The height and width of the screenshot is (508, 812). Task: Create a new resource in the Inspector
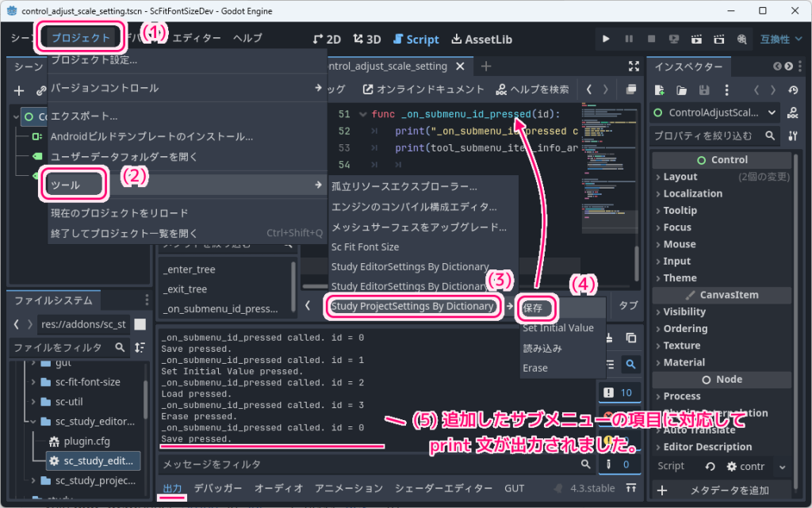659,90
